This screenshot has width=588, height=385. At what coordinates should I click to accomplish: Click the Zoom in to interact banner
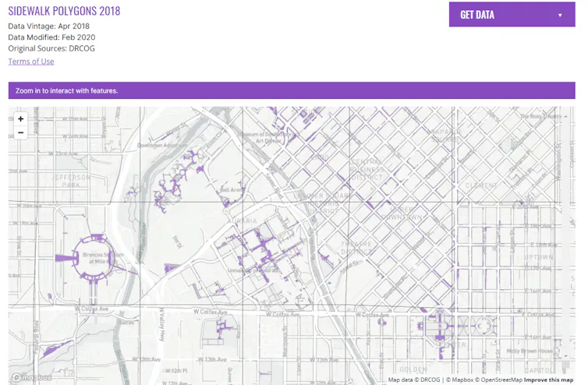[292, 90]
